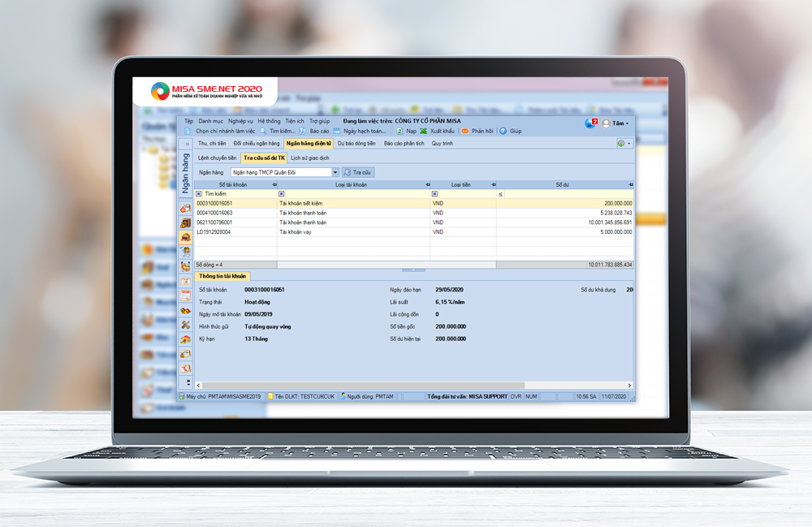Image resolution: width=812 pixels, height=527 pixels.
Task: Click the Xuất khẩu export icon
Action: pyautogui.click(x=423, y=131)
